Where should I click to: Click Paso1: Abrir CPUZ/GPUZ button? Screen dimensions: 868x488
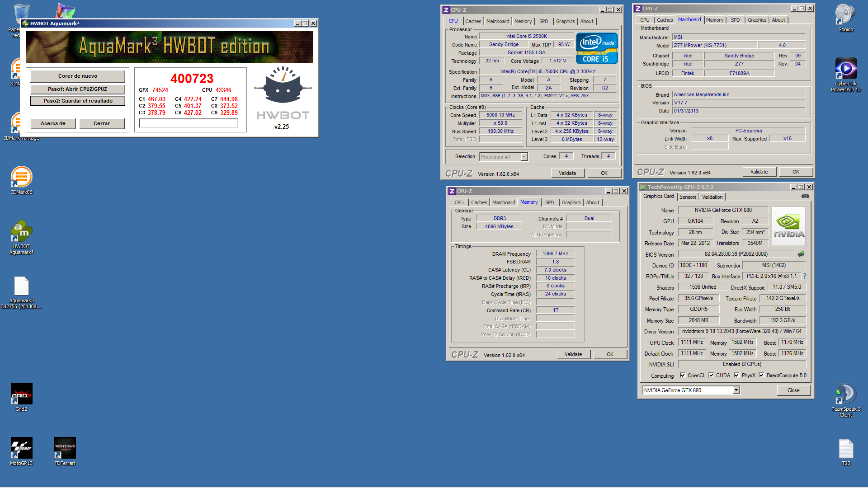point(78,89)
